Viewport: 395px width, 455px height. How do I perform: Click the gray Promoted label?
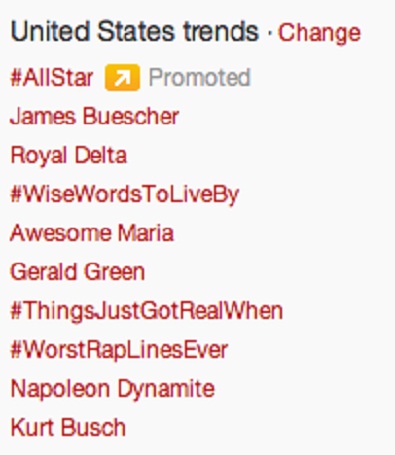click(x=199, y=78)
